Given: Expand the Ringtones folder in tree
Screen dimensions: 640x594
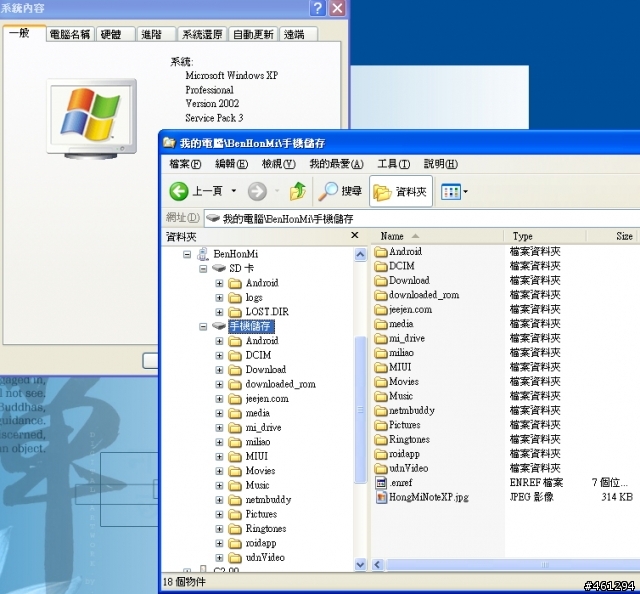Looking at the screenshot, I should (219, 529).
